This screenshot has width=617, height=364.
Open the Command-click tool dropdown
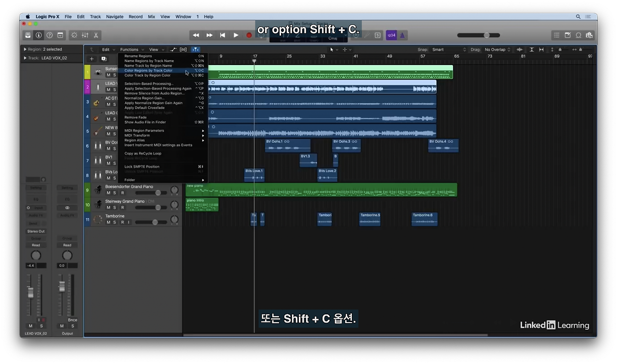(347, 50)
